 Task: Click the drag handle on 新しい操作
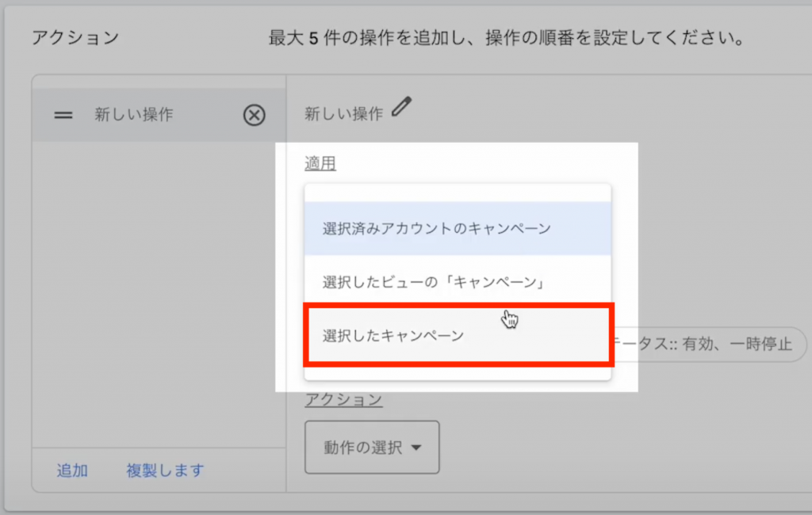coord(63,115)
